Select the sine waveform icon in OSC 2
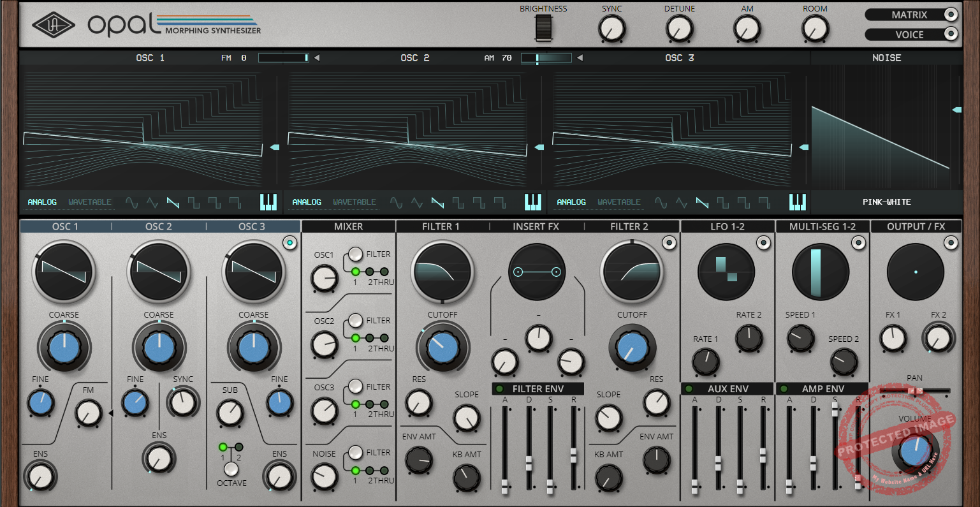The width and height of the screenshot is (980, 507). tap(396, 203)
